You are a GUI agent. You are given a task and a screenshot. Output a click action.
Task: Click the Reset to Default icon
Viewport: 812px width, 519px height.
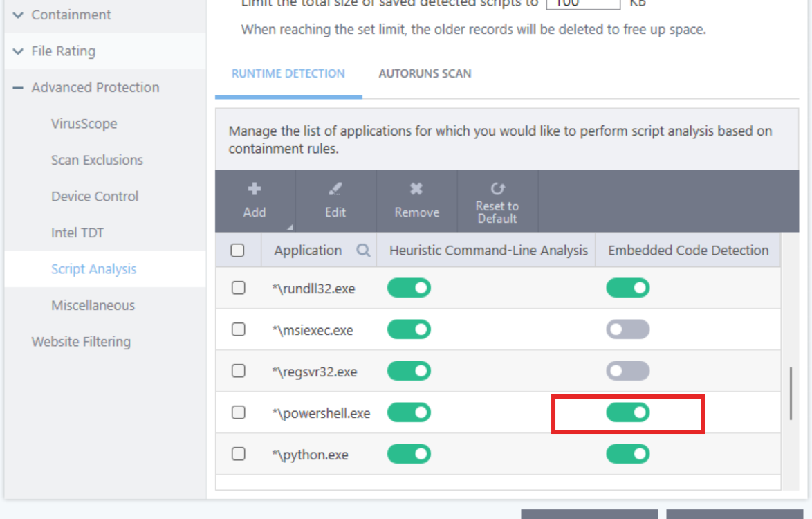click(497, 188)
